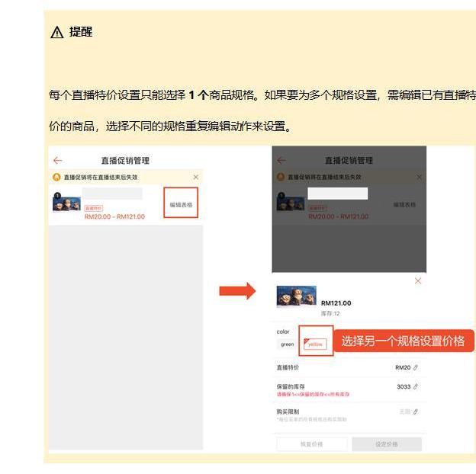Screen dimensions: 476x474
Task: Click the 3033 reserved stock value
Action: coord(403,387)
